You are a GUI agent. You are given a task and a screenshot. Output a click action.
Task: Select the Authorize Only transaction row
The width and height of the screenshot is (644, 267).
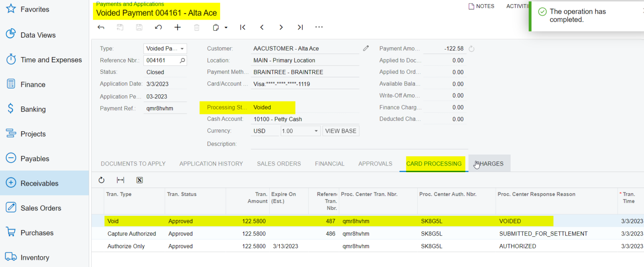pos(368,246)
